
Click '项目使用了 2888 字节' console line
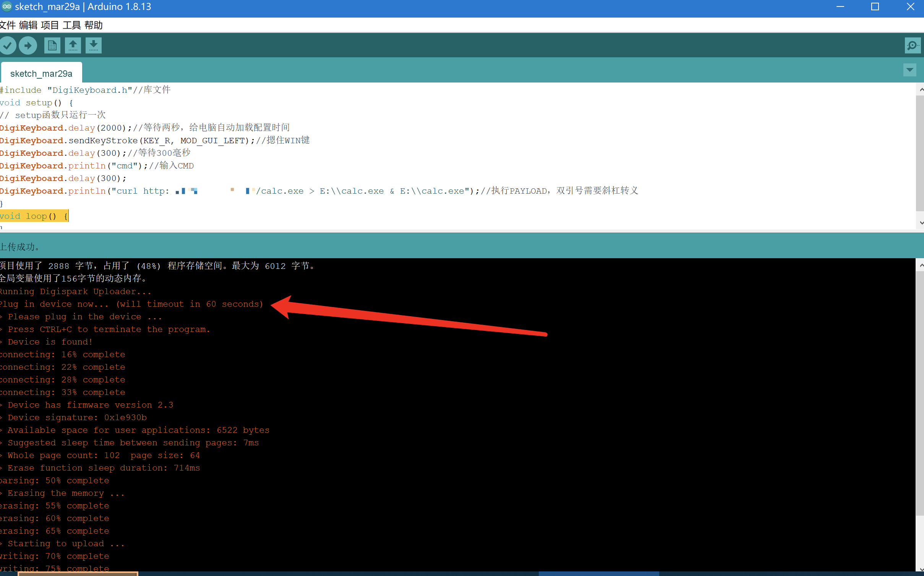click(x=157, y=266)
